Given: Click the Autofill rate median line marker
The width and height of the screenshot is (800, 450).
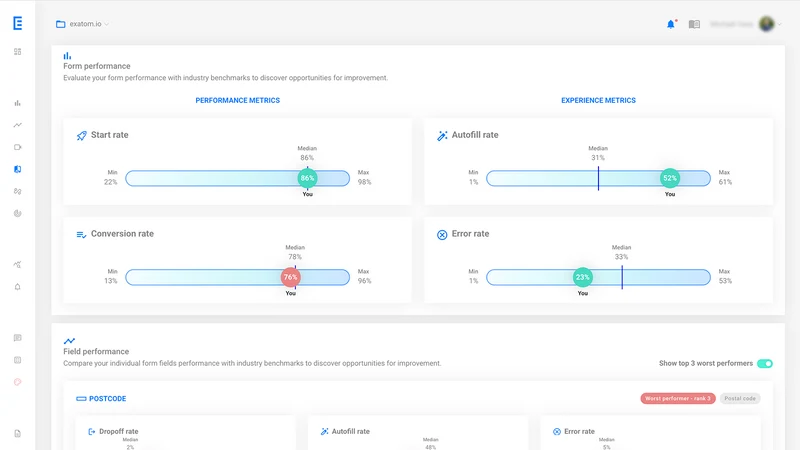Looking at the screenshot, I should tap(598, 178).
